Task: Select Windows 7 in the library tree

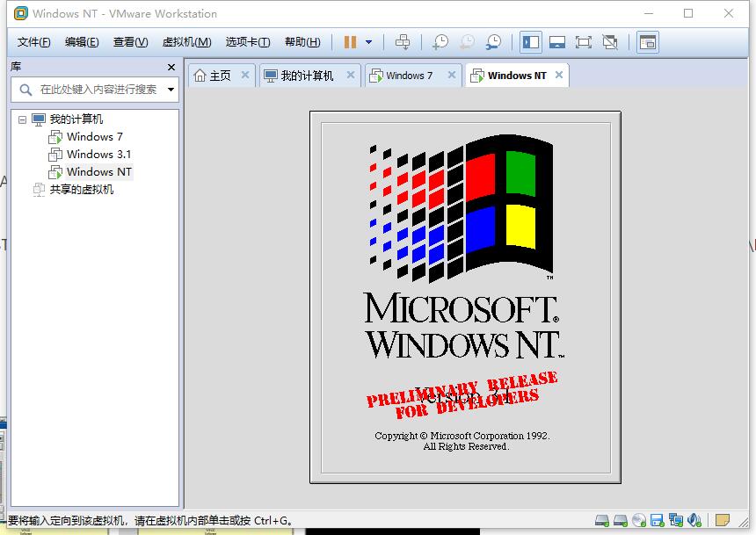Action: 95,137
